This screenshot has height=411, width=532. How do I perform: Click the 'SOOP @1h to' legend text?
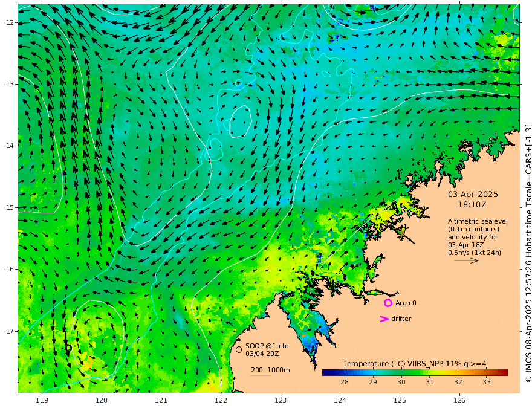click(x=267, y=346)
